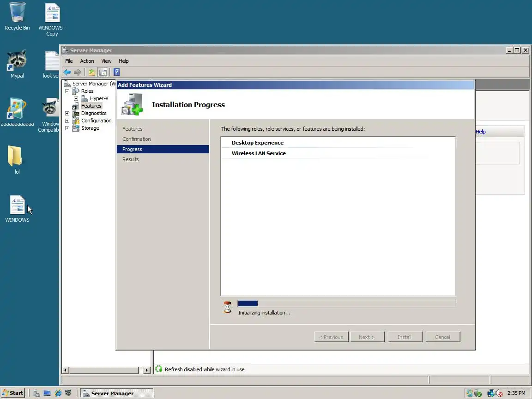Open the Help menu
532x399 pixels.
tap(123, 61)
